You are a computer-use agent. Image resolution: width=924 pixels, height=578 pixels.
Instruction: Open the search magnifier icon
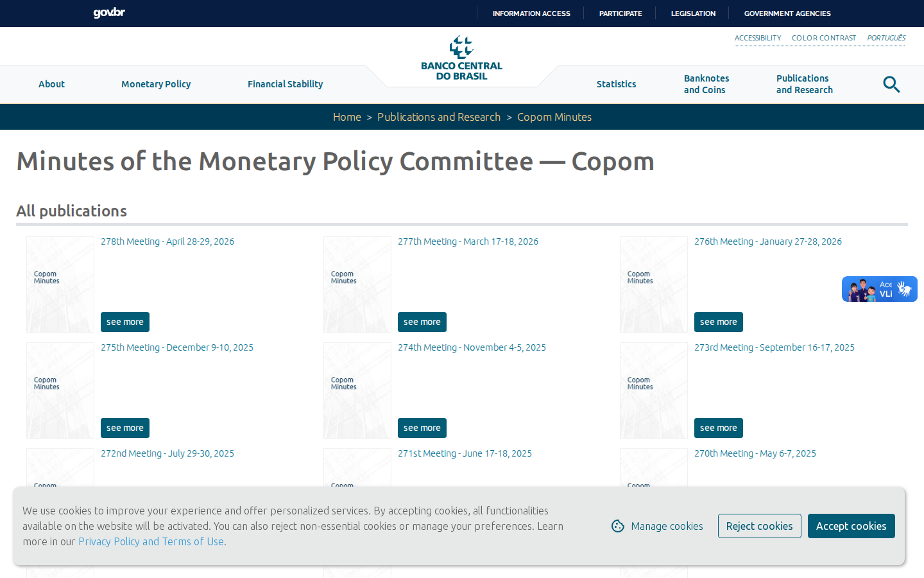[891, 84]
